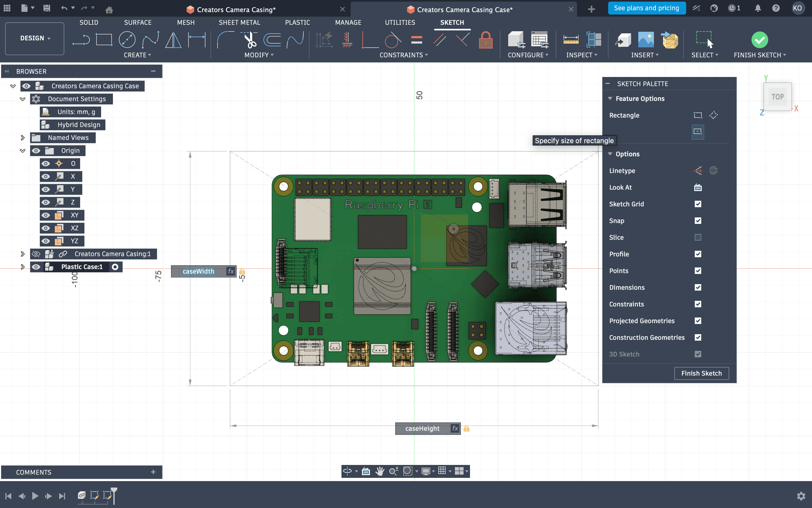The height and width of the screenshot is (508, 812).
Task: Activate the Trim scissors tool
Action: [250, 40]
